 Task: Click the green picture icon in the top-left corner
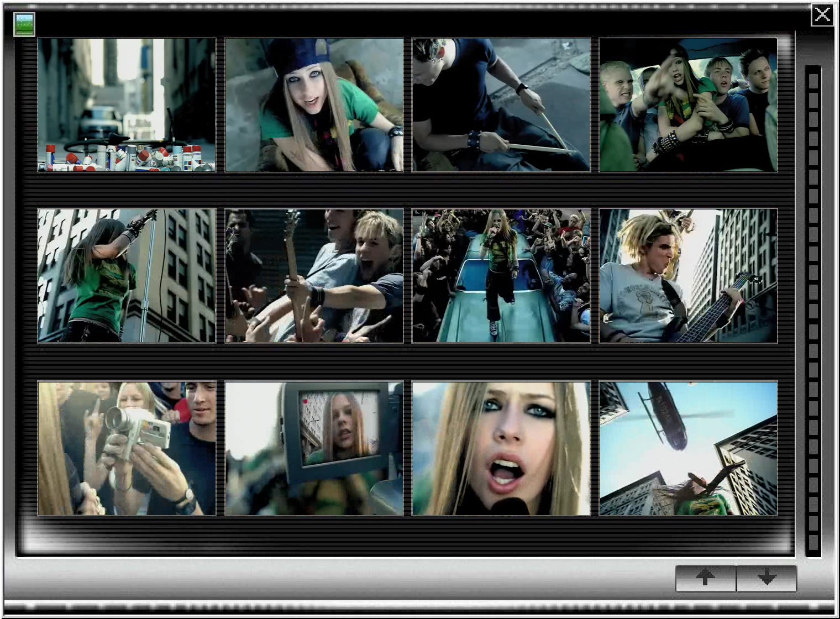[24, 25]
